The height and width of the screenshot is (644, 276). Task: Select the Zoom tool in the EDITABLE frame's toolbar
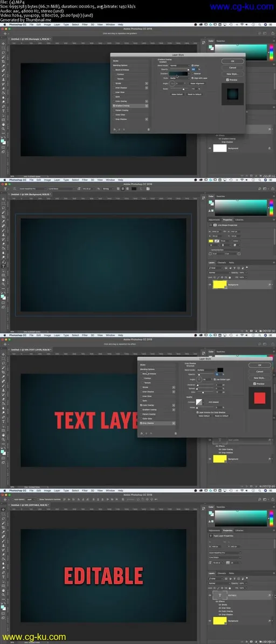[4, 595]
